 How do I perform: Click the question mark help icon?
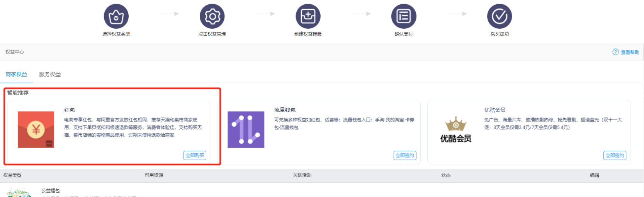point(615,52)
